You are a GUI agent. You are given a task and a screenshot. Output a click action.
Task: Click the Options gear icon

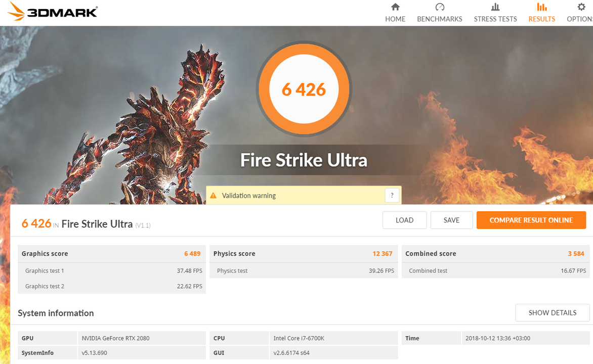point(581,7)
